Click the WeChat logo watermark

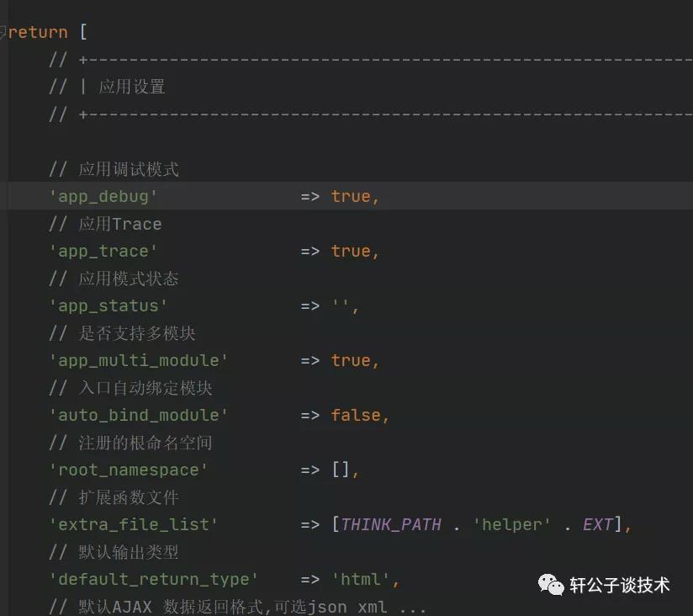click(552, 584)
